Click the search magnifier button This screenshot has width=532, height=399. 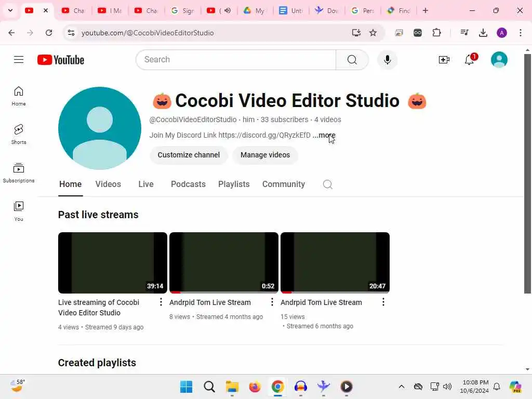tap(352, 60)
